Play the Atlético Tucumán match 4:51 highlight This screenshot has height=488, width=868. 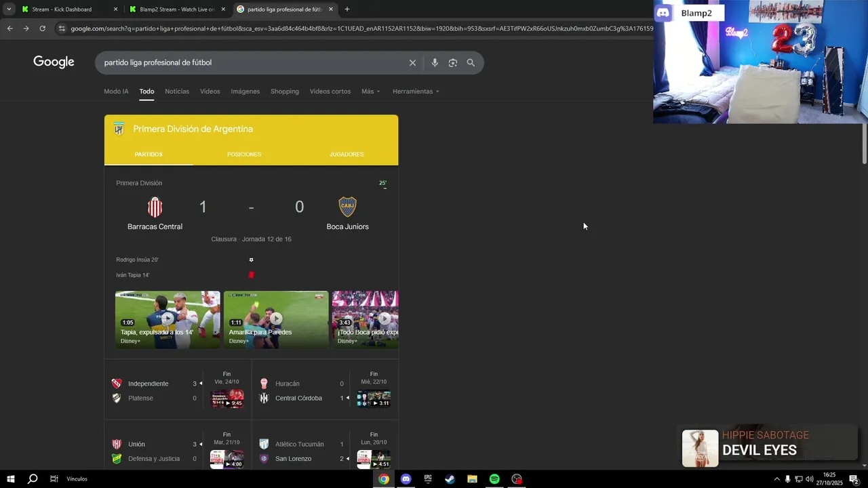coord(374,460)
